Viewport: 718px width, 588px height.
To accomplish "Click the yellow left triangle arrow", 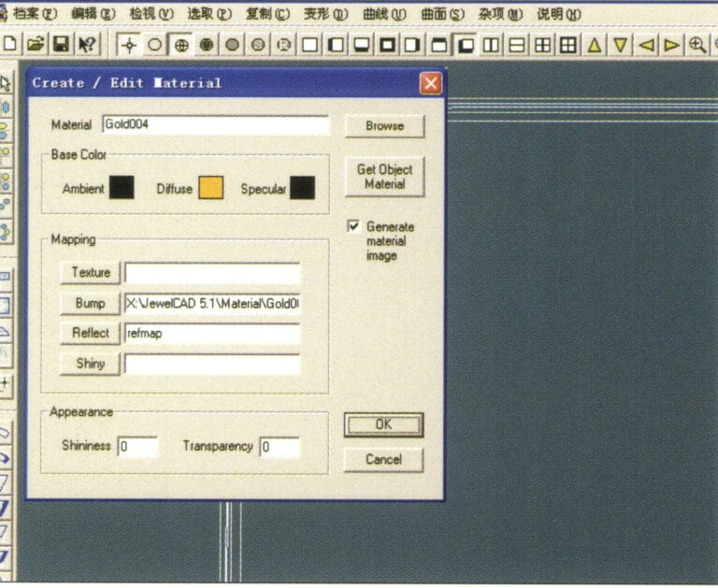I will pos(646,45).
